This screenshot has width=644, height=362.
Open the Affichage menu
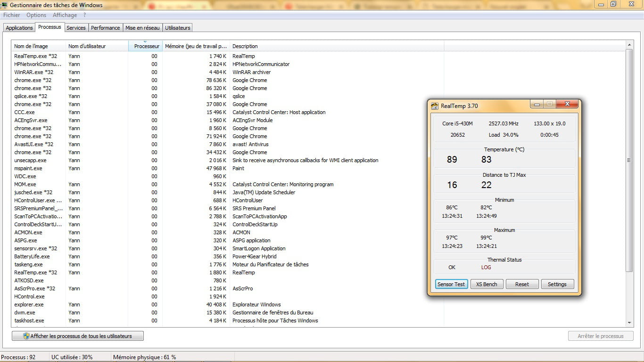(65, 15)
